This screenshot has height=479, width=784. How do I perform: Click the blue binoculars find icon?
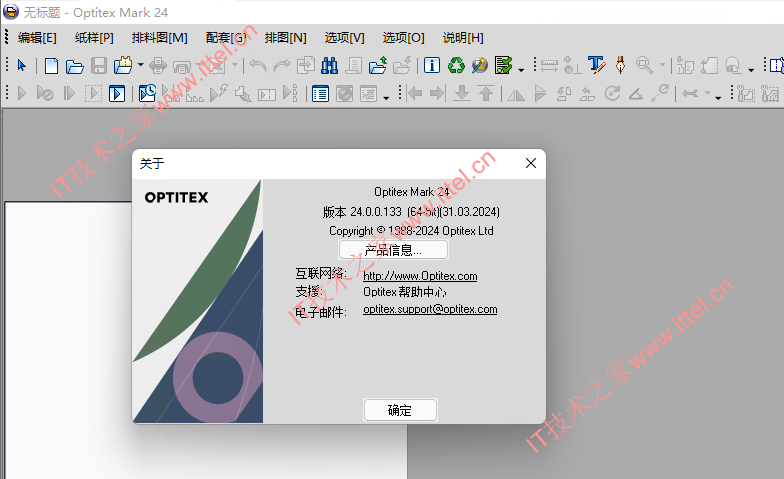pos(330,66)
